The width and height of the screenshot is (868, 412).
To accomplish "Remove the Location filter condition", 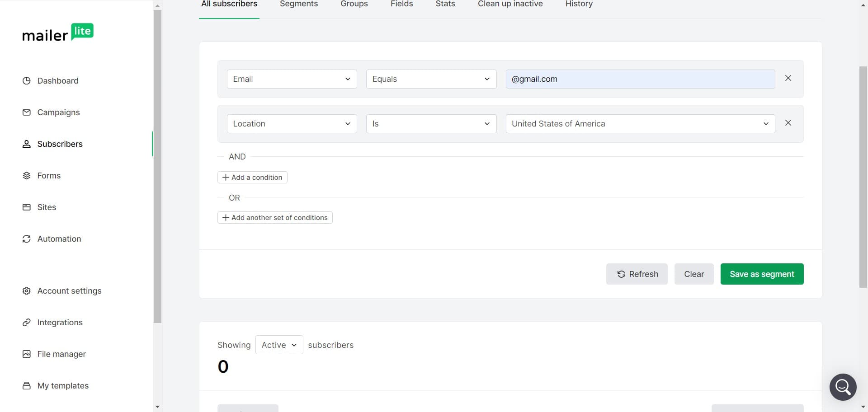I will click(x=788, y=123).
